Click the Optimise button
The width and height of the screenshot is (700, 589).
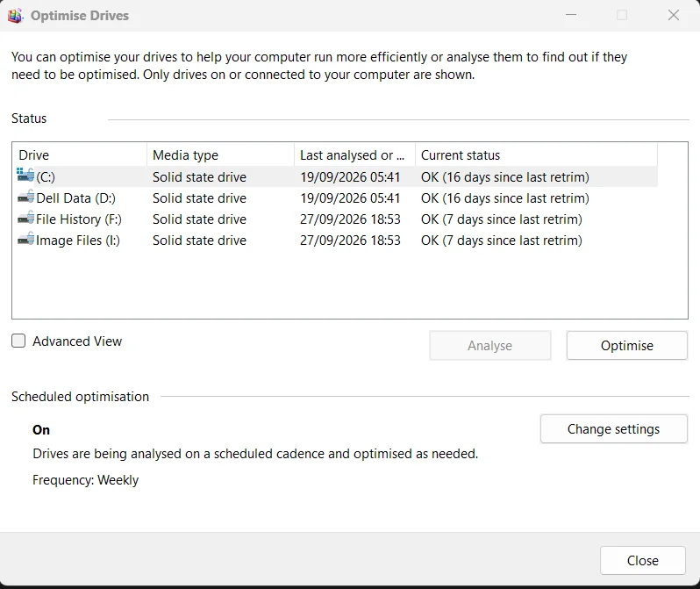[627, 346]
